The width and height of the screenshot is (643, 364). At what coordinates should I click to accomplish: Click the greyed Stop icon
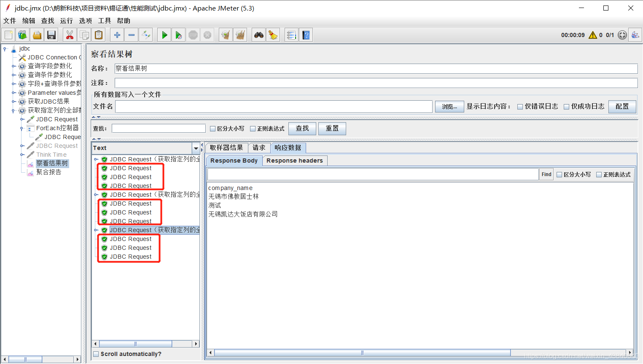coord(193,35)
